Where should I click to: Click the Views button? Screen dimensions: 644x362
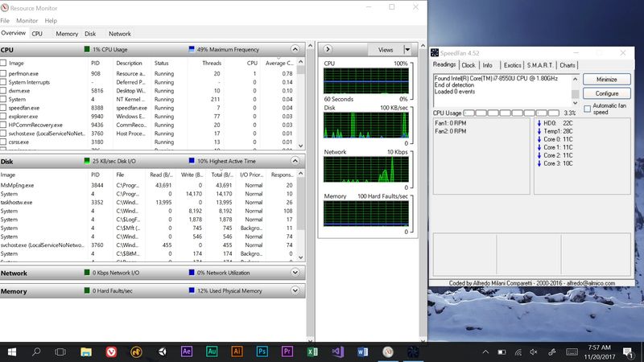pyautogui.click(x=386, y=50)
